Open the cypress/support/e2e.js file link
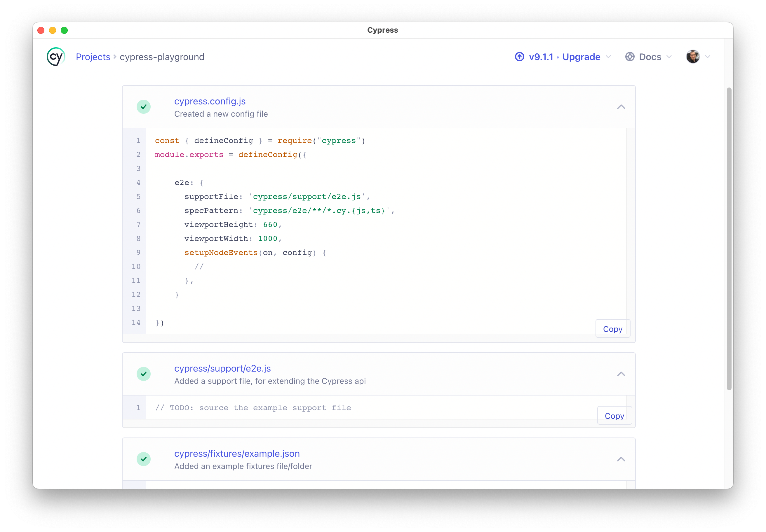 tap(222, 368)
